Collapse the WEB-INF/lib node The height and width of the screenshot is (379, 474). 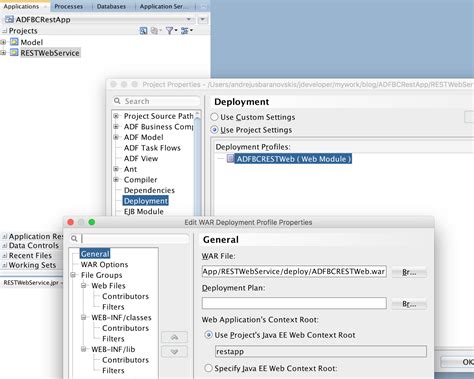(84, 349)
